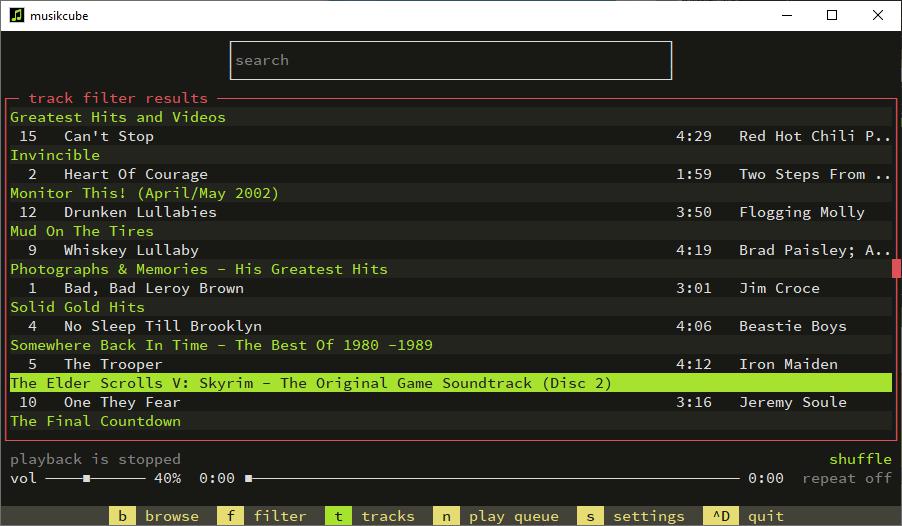Image resolution: width=902 pixels, height=526 pixels.
Task: Select album header Invincible
Action: point(450,155)
